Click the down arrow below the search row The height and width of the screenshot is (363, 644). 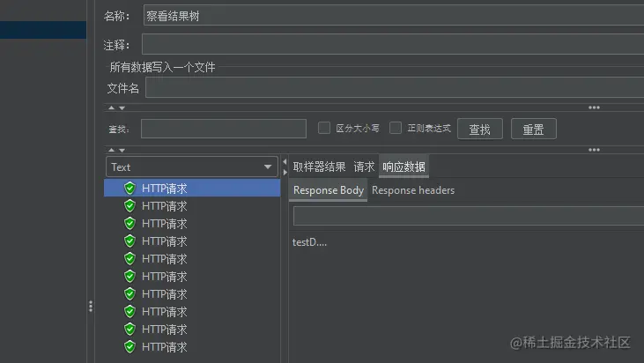[122, 151]
